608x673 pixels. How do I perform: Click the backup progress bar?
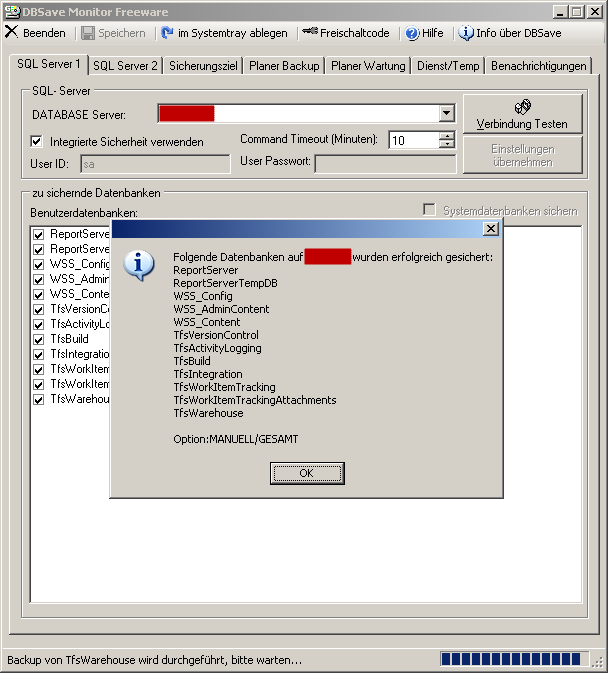coord(514,659)
